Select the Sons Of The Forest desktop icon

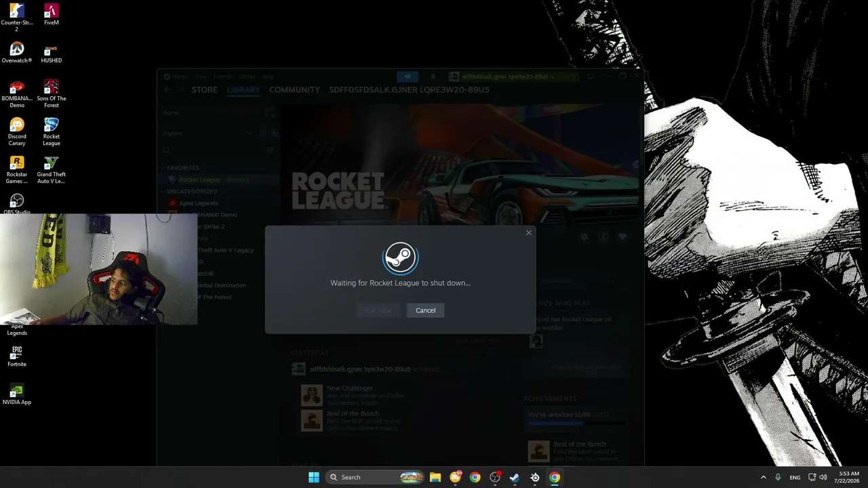pyautogui.click(x=52, y=94)
